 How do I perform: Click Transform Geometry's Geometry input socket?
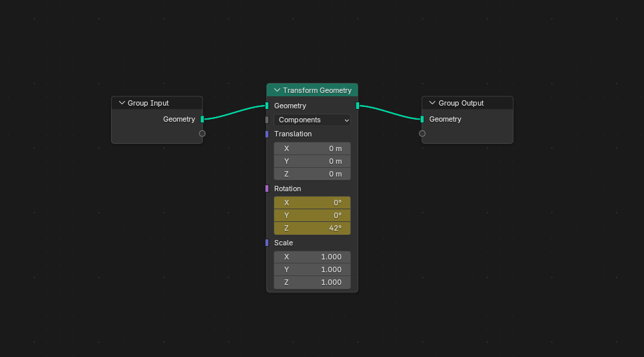pos(267,106)
